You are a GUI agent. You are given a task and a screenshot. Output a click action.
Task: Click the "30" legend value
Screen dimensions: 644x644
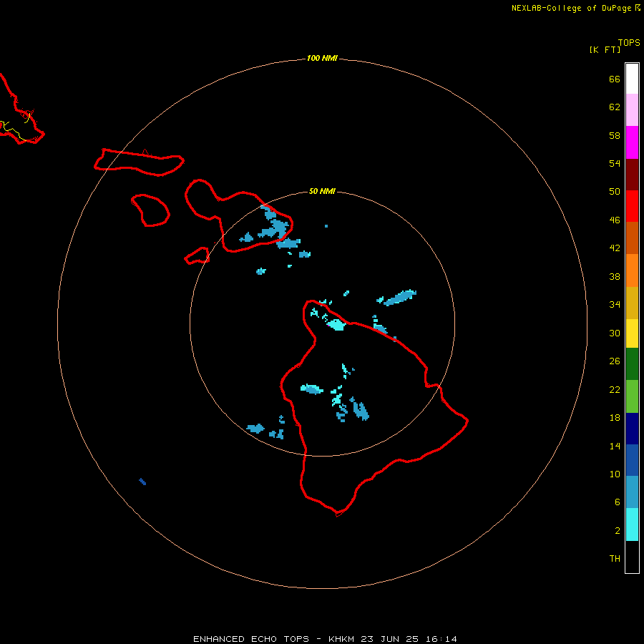tap(615, 333)
